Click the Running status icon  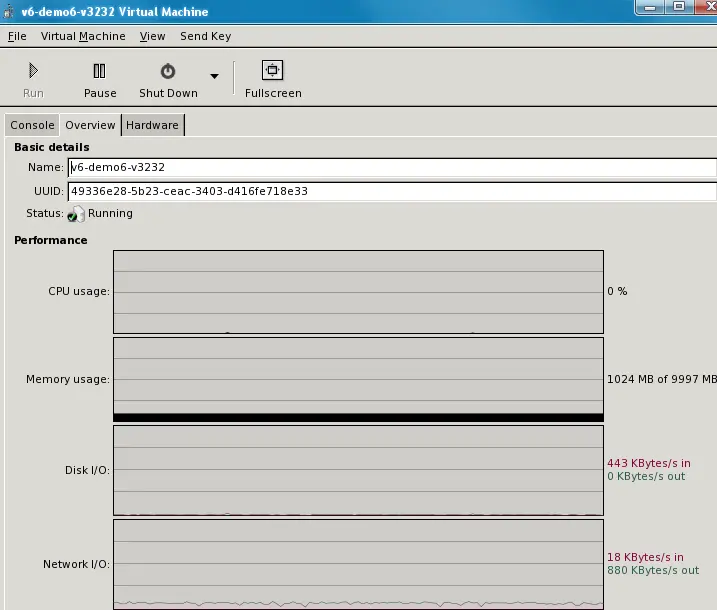(x=76, y=214)
